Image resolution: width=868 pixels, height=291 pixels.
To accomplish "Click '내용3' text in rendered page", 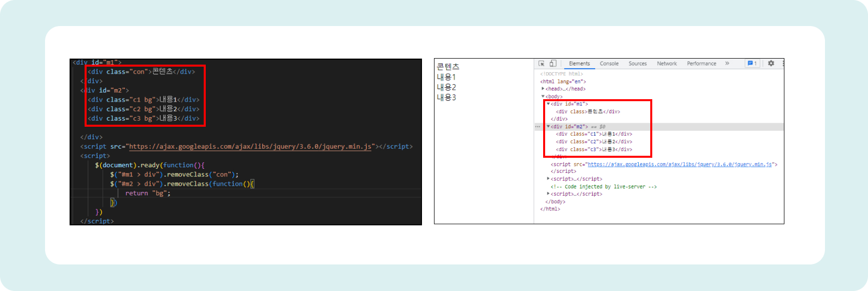I will pos(447,97).
